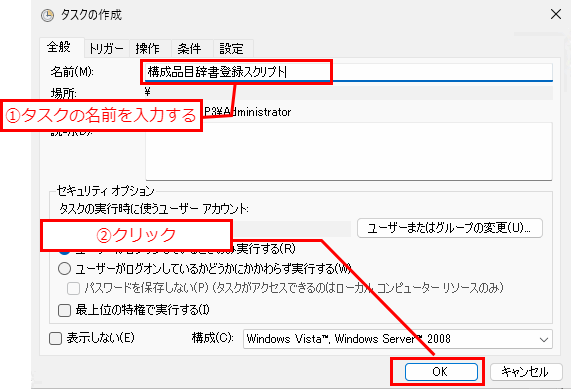572x389 pixels.
Task: Click the OK button
Action: click(x=441, y=372)
